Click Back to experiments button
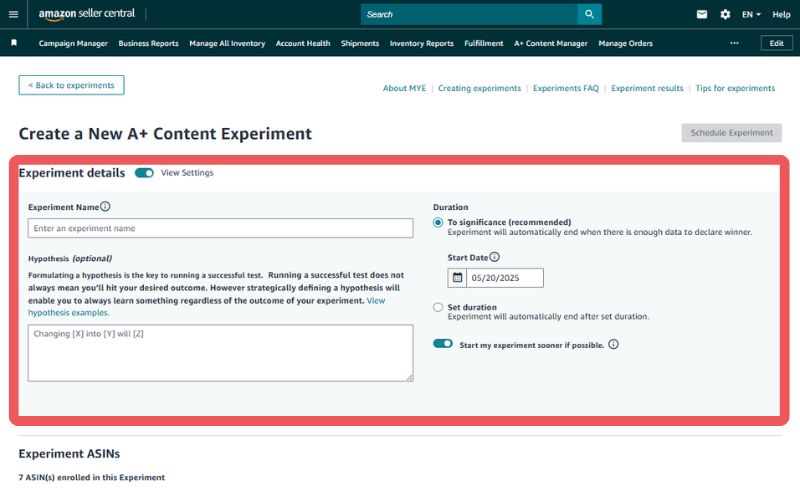This screenshot has width=800, height=500. (x=71, y=85)
